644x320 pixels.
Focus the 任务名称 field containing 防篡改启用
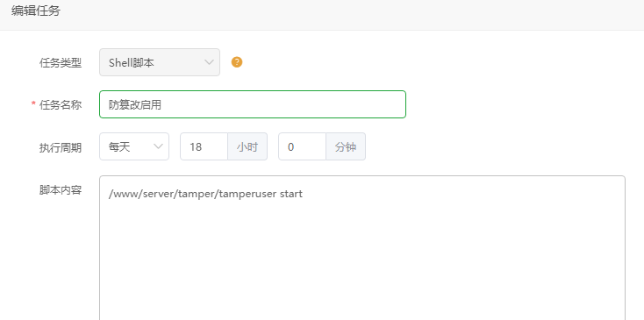click(x=253, y=104)
